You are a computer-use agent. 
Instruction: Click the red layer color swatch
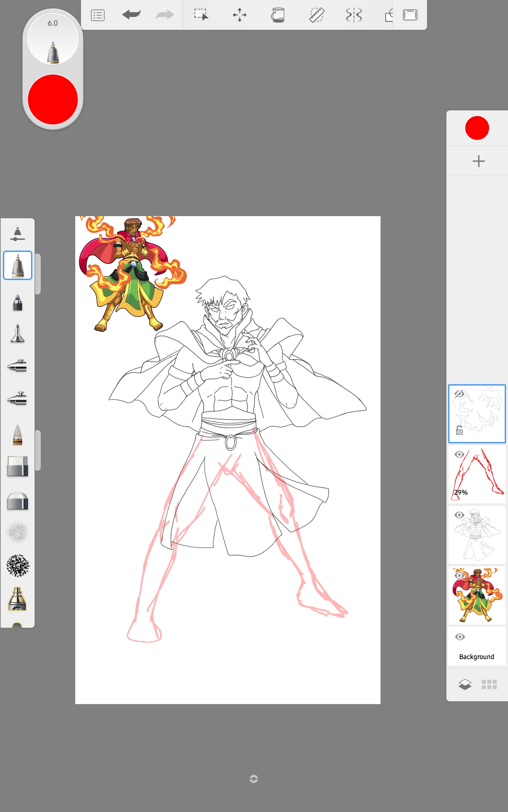(477, 128)
